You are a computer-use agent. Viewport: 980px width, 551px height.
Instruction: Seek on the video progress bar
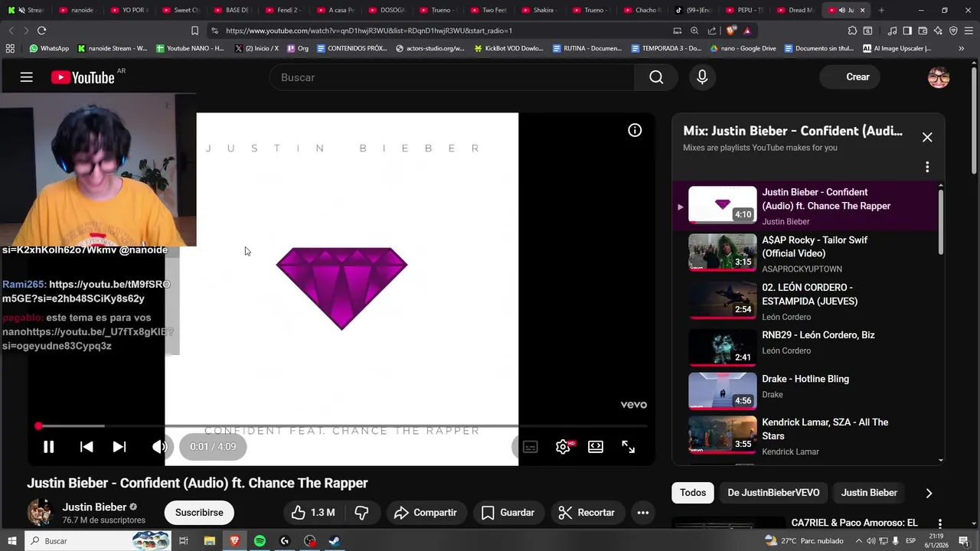pos(341,425)
